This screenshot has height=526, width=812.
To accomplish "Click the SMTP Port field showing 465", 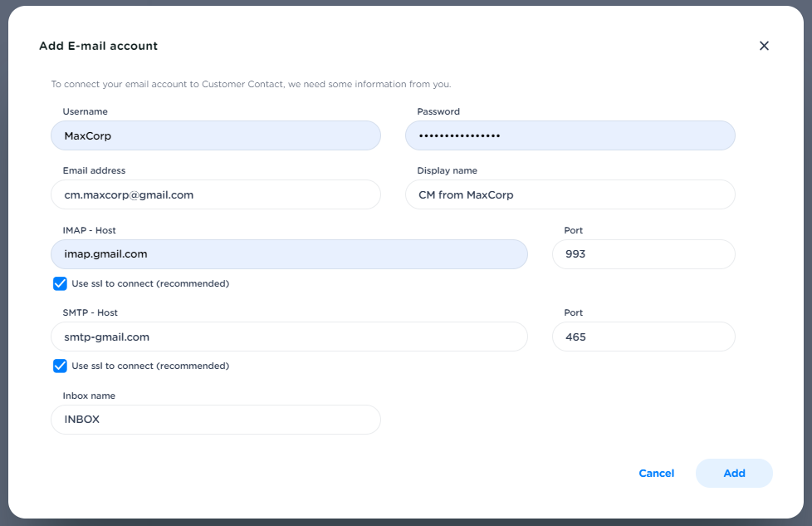I will (x=643, y=337).
